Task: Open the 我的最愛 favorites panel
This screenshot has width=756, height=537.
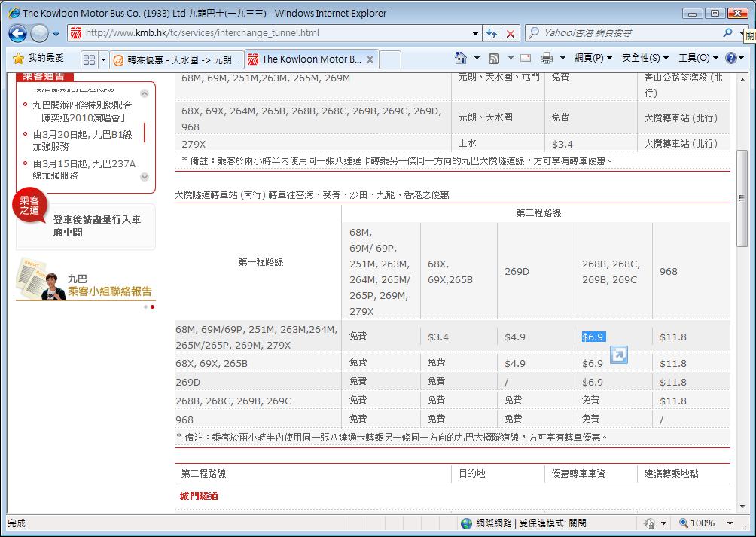Action: click(39, 58)
